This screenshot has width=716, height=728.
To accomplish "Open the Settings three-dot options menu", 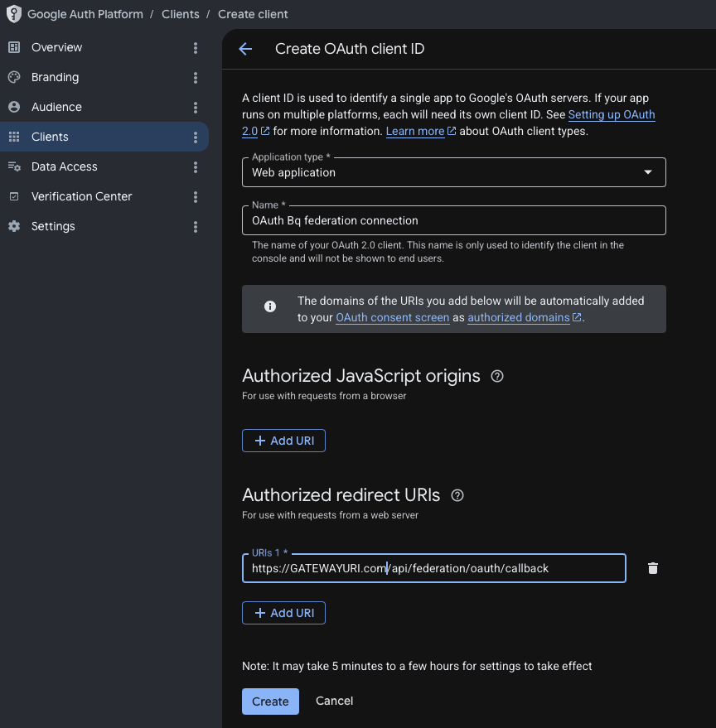I will [196, 227].
